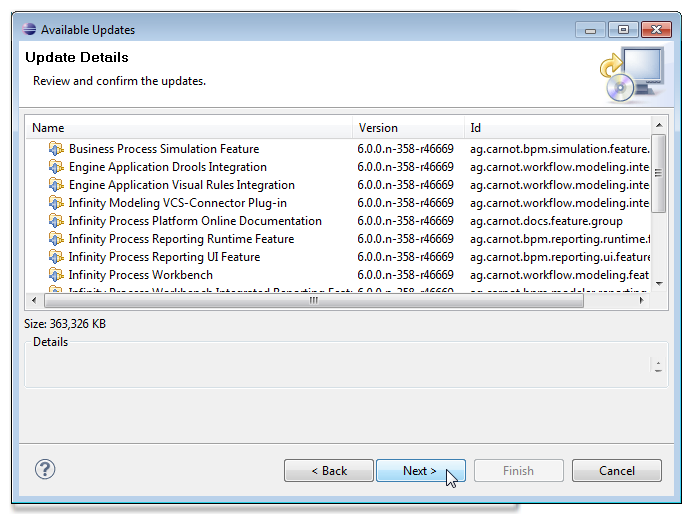
Task: Select Engine Application Drools Integration row
Action: pos(338,167)
